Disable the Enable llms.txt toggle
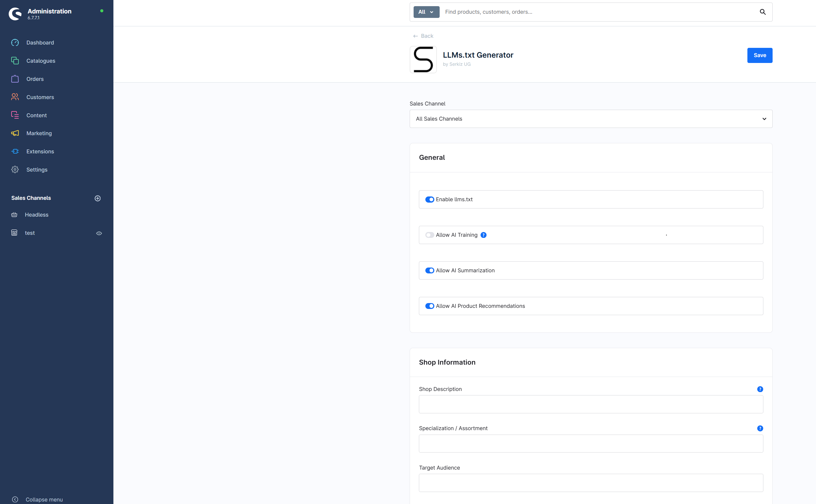Image resolution: width=816 pixels, height=504 pixels. pyautogui.click(x=430, y=200)
